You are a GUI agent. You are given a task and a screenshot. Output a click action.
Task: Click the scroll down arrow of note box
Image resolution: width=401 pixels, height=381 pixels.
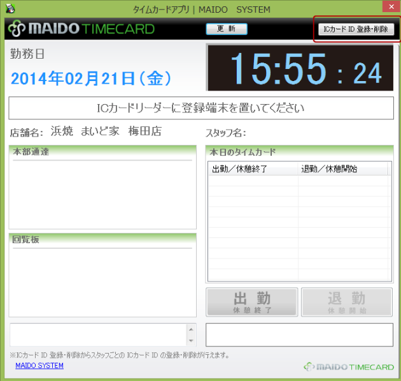(191, 340)
